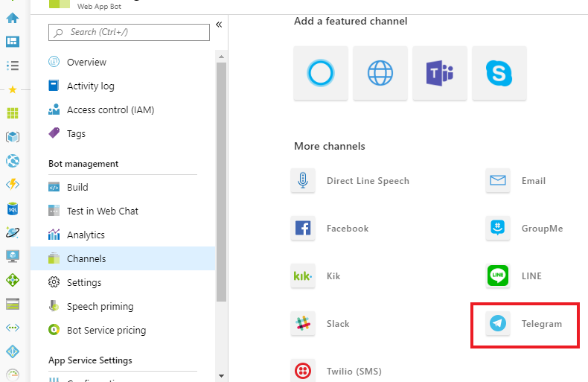588x382 pixels.
Task: Click the Direct Line Speech channel label
Action: click(x=368, y=181)
